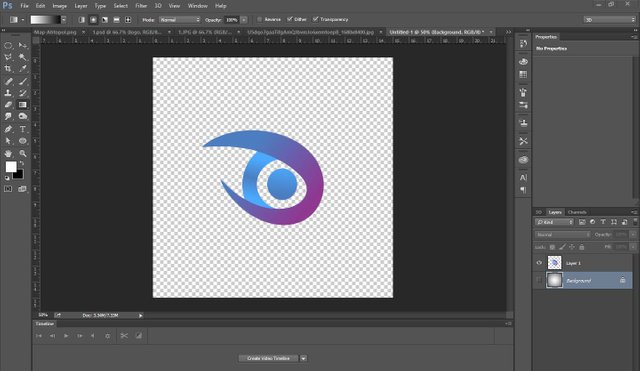
Task: Select the Move tool
Action: coord(23,46)
